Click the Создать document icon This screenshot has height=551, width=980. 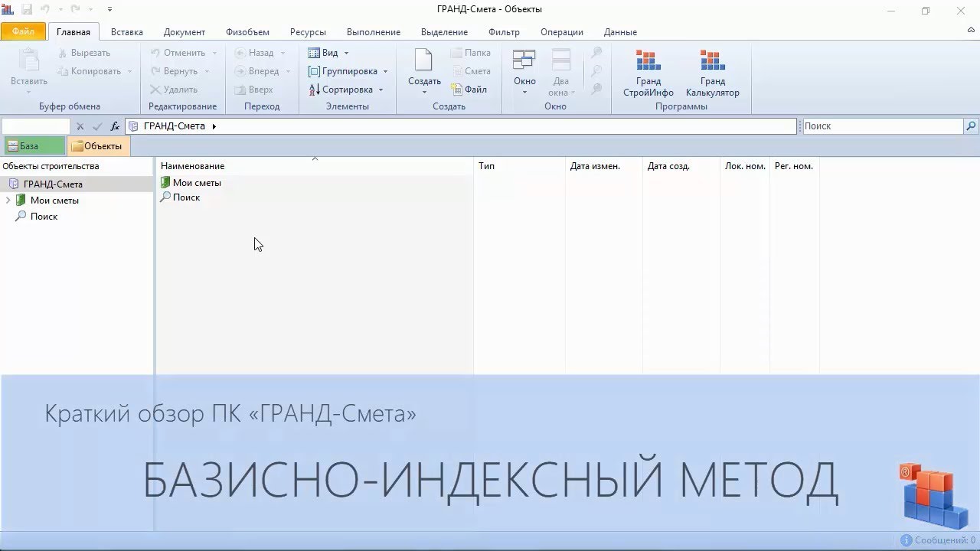[423, 60]
